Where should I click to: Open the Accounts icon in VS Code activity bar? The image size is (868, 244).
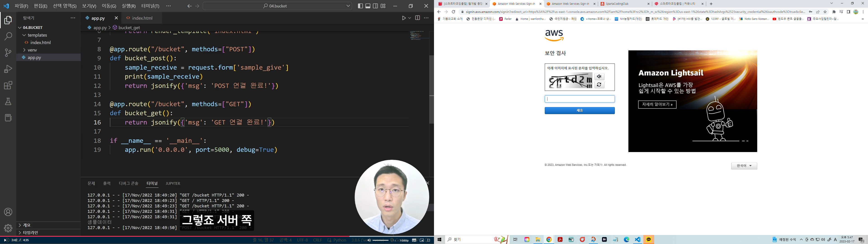tap(8, 212)
